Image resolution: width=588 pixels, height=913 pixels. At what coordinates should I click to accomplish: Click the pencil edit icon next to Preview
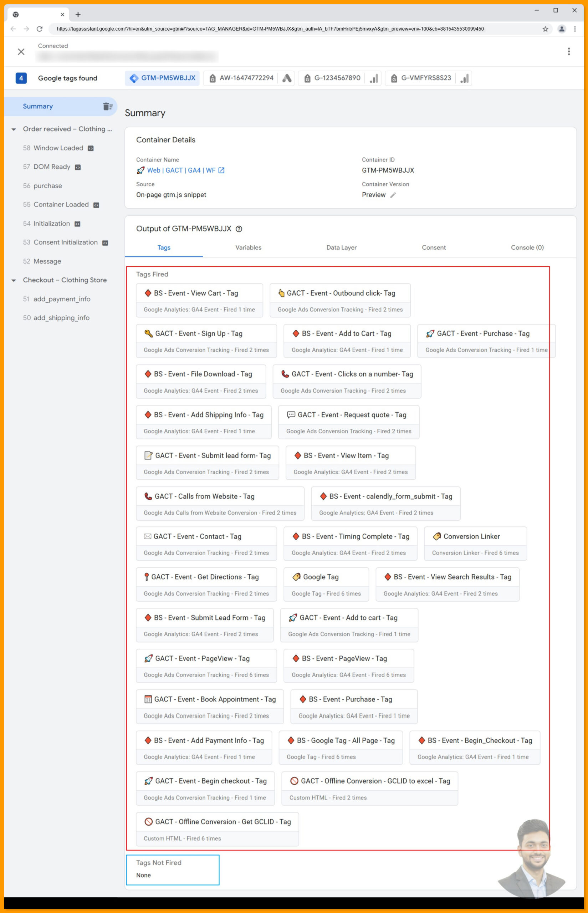coord(394,195)
